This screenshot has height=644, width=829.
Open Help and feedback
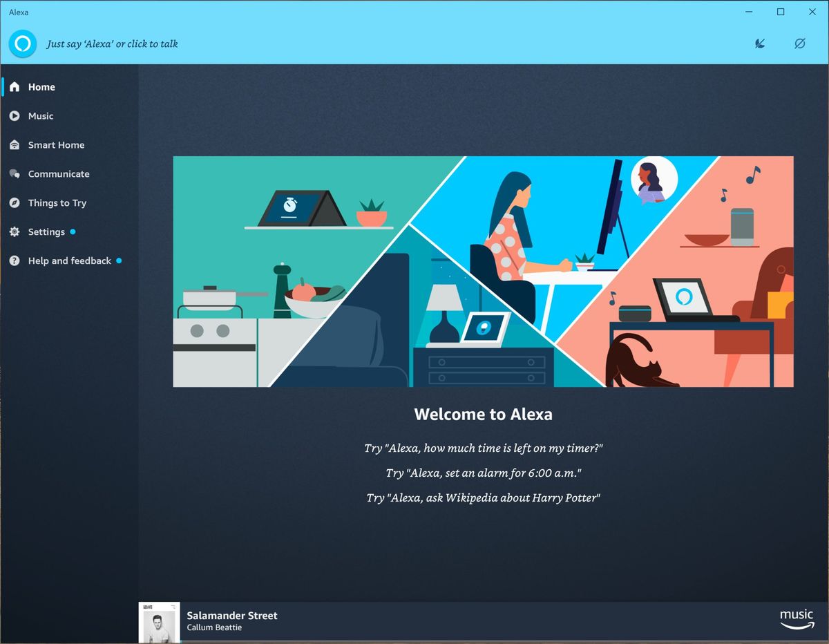(x=70, y=261)
